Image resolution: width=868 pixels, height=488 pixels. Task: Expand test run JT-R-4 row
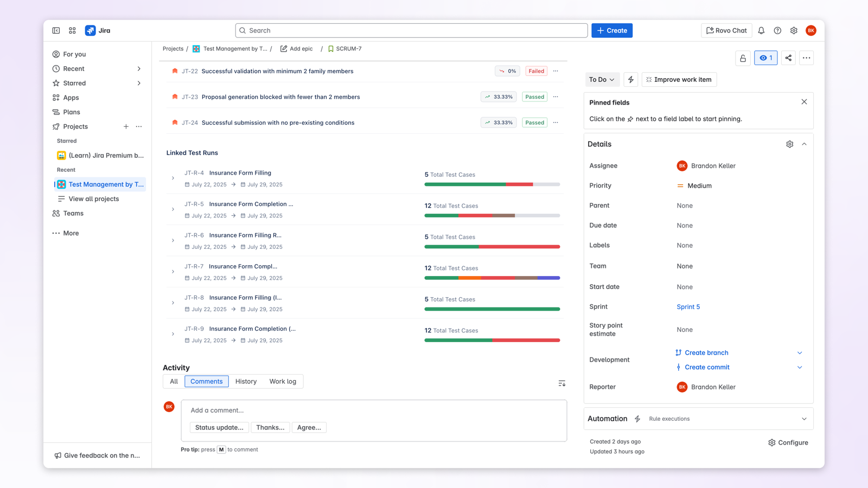click(x=173, y=178)
